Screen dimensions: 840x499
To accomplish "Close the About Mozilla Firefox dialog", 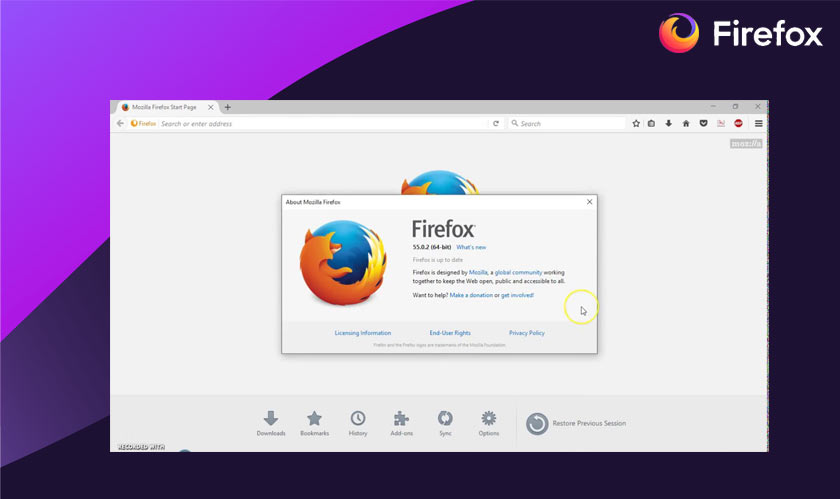I will coord(589,202).
